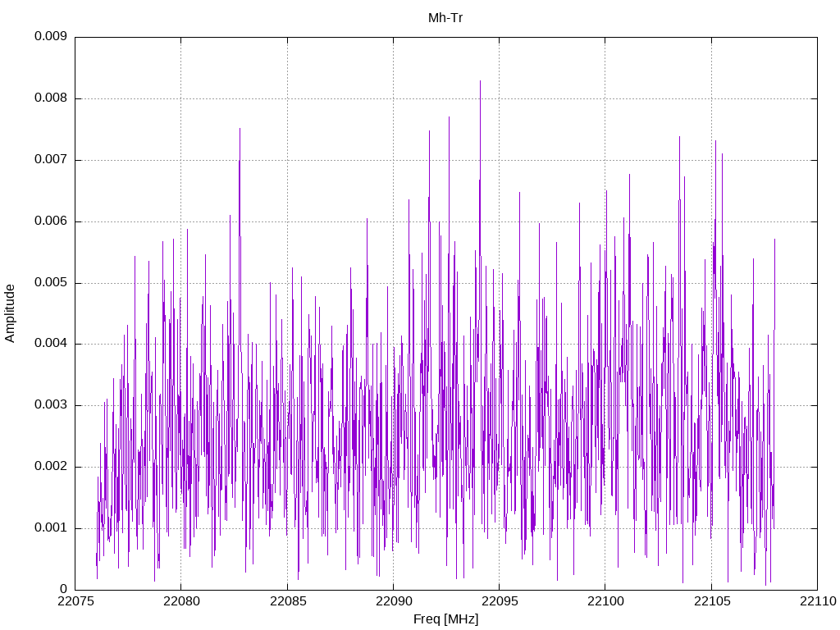The image size is (840, 630).
Task: Click the 0.001 y-axis tick label
Action: point(51,527)
